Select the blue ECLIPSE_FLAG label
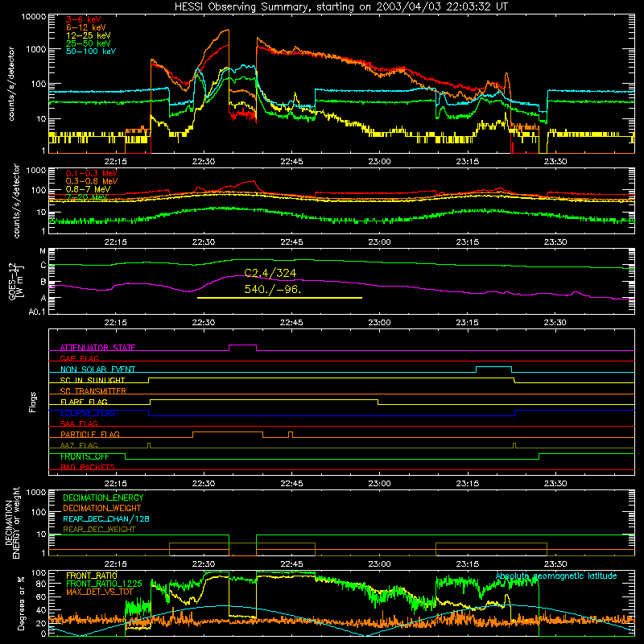Image resolution: width=644 pixels, height=644 pixels. pyautogui.click(x=88, y=413)
